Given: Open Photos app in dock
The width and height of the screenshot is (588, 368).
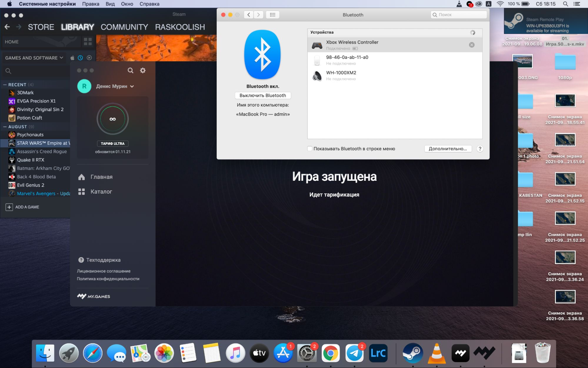Looking at the screenshot, I should 164,353.
